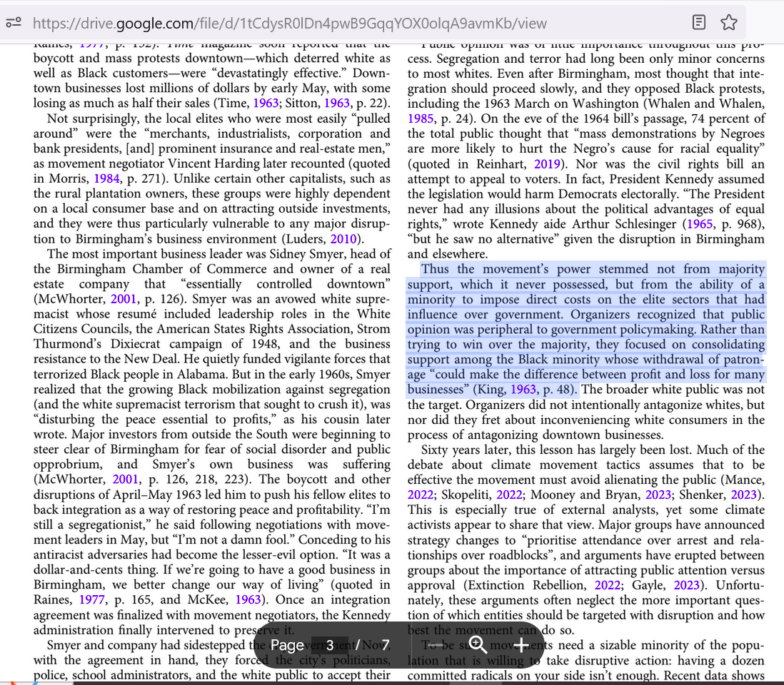Screen dimensions: 784x685
Task: Open McWhorter 2001 citation before 'p. 126, 218, 223'
Action: click(x=126, y=479)
